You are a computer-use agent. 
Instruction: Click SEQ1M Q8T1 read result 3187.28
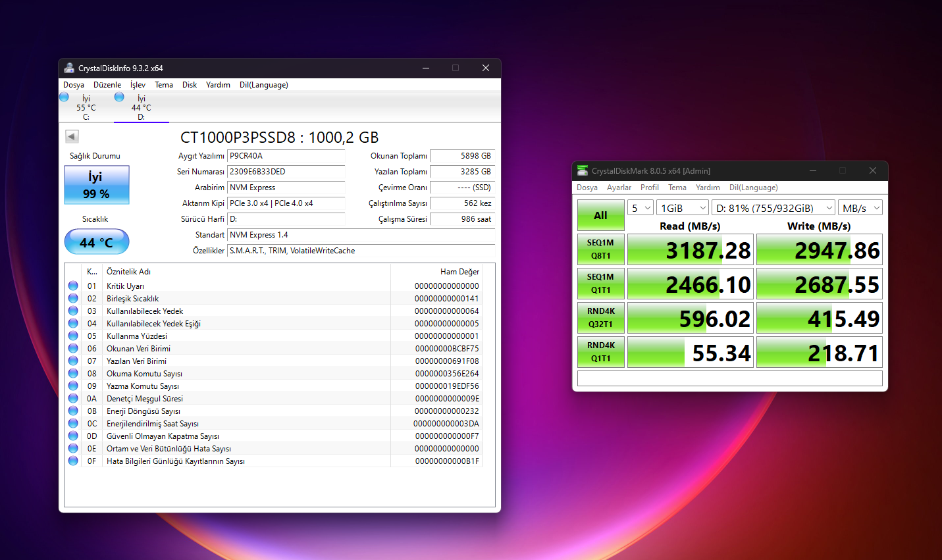[x=691, y=249]
